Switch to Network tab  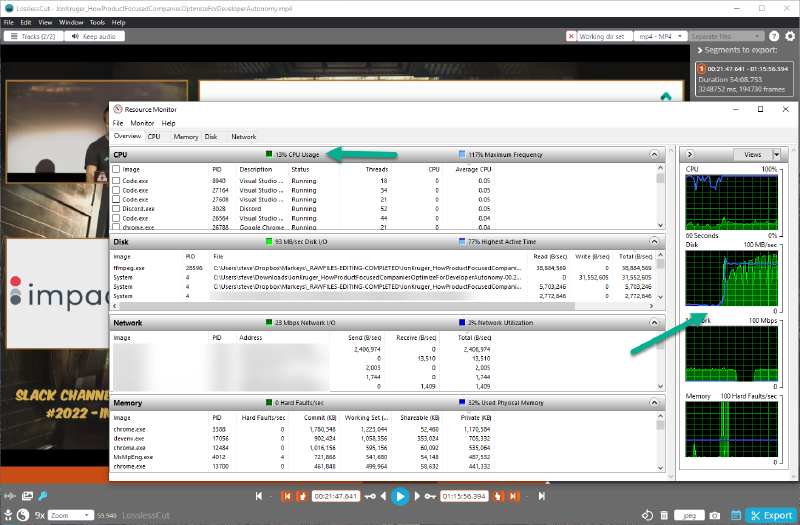coord(243,137)
